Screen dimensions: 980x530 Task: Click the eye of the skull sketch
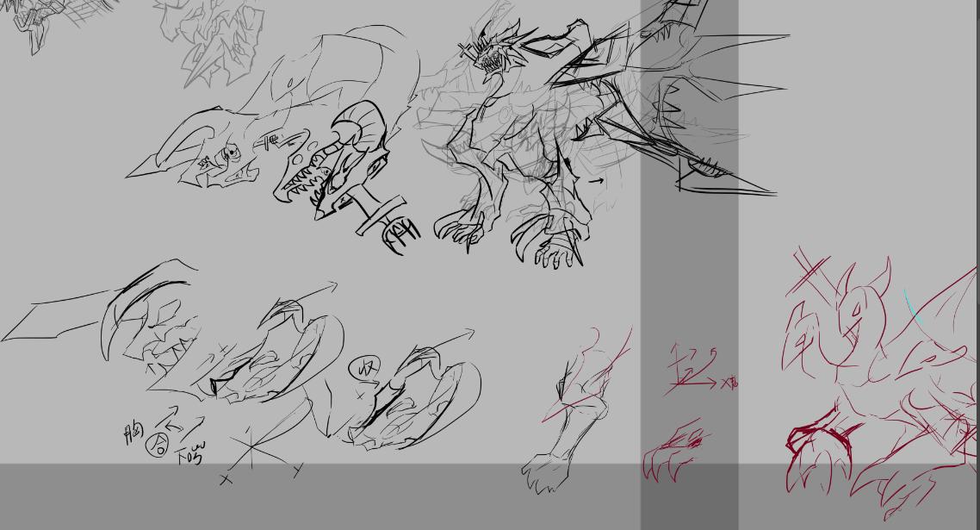click(x=232, y=153)
